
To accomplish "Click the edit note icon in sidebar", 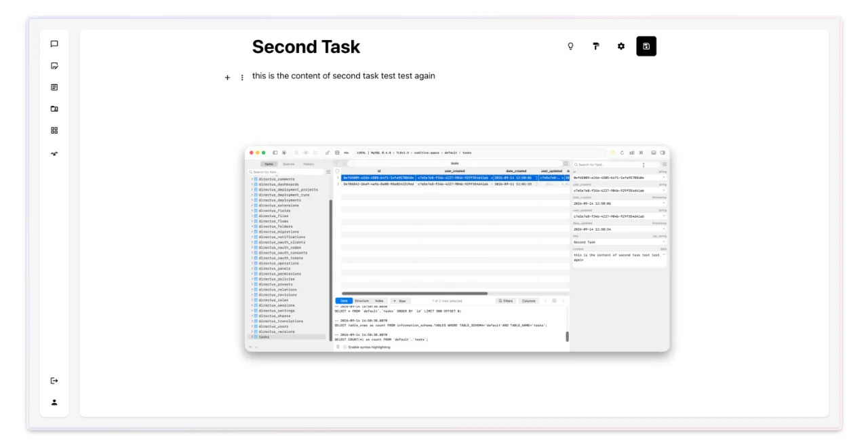I will (x=54, y=66).
